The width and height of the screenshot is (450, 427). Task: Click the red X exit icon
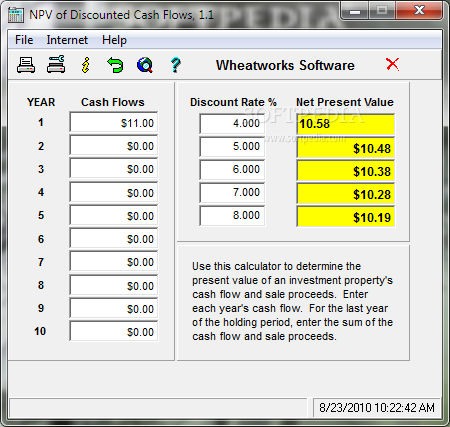(392, 64)
